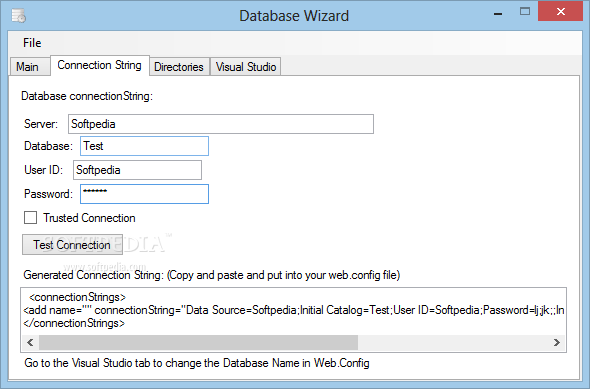Open the Directories tab

point(179,67)
